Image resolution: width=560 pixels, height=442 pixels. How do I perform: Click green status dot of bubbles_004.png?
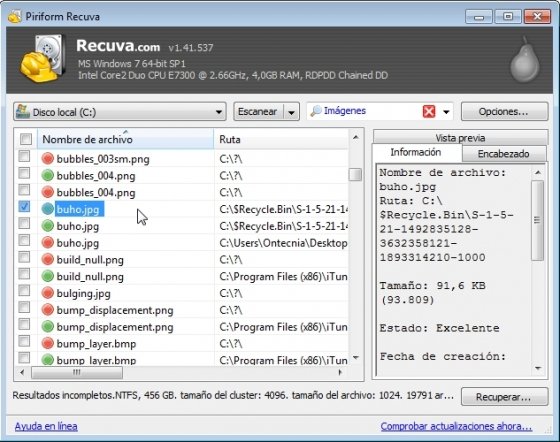pyautogui.click(x=48, y=175)
